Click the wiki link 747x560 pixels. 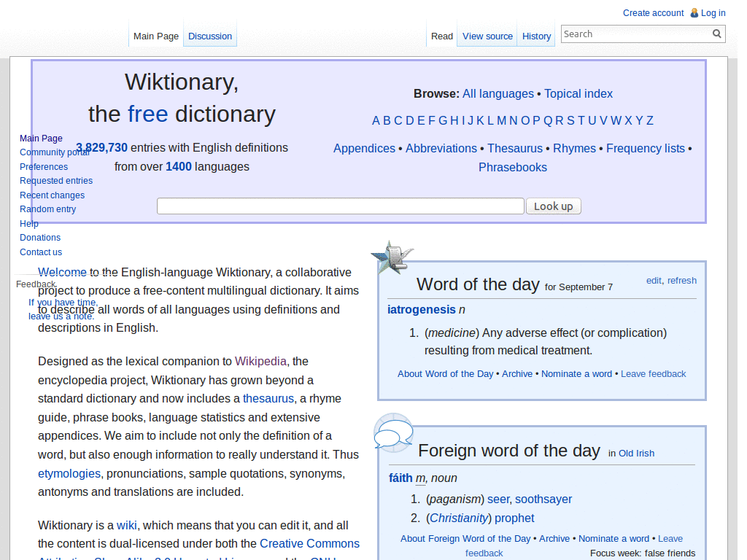click(x=127, y=525)
